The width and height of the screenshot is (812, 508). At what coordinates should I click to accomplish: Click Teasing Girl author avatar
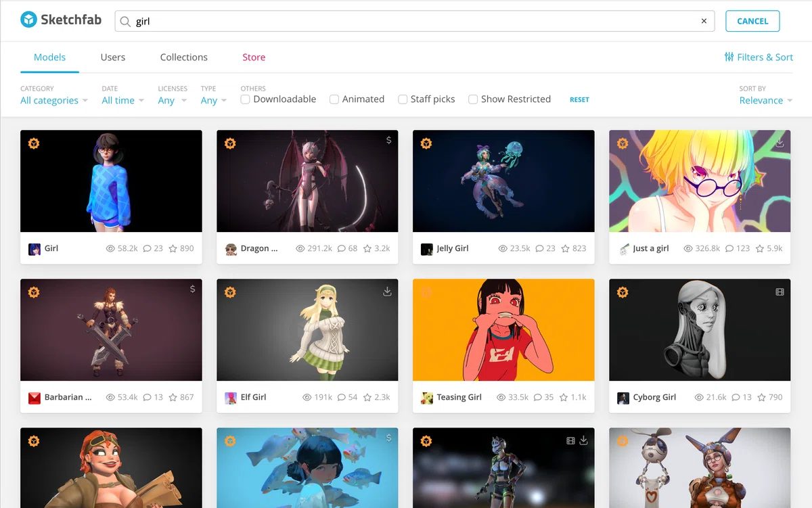click(x=427, y=398)
